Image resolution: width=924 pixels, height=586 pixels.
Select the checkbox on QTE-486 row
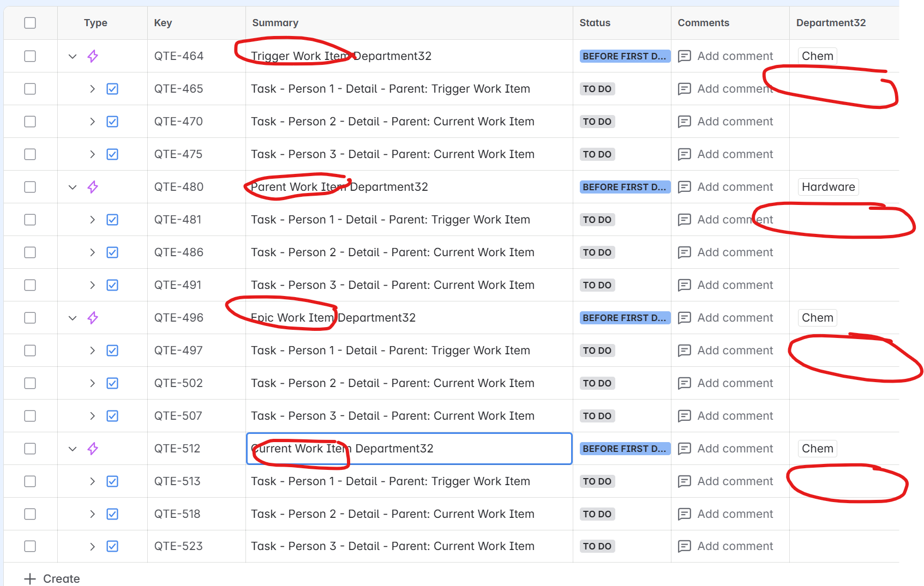tap(30, 252)
